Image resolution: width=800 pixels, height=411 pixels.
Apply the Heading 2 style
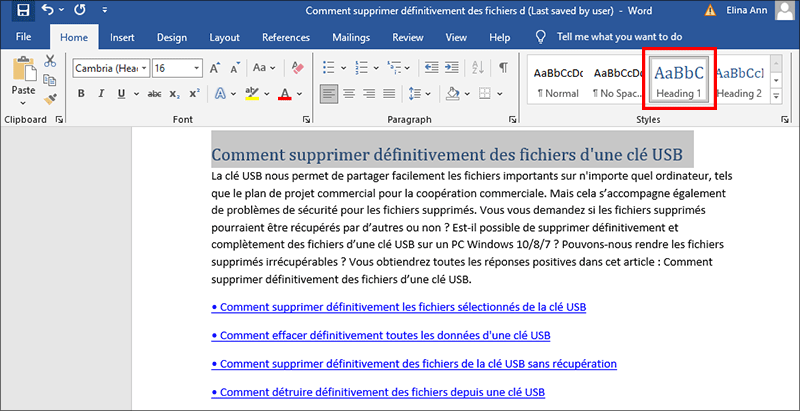[x=739, y=83]
